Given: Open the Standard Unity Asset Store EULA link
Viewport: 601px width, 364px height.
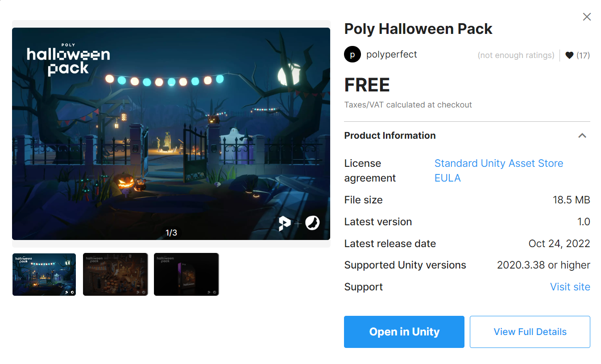Looking at the screenshot, I should (499, 170).
